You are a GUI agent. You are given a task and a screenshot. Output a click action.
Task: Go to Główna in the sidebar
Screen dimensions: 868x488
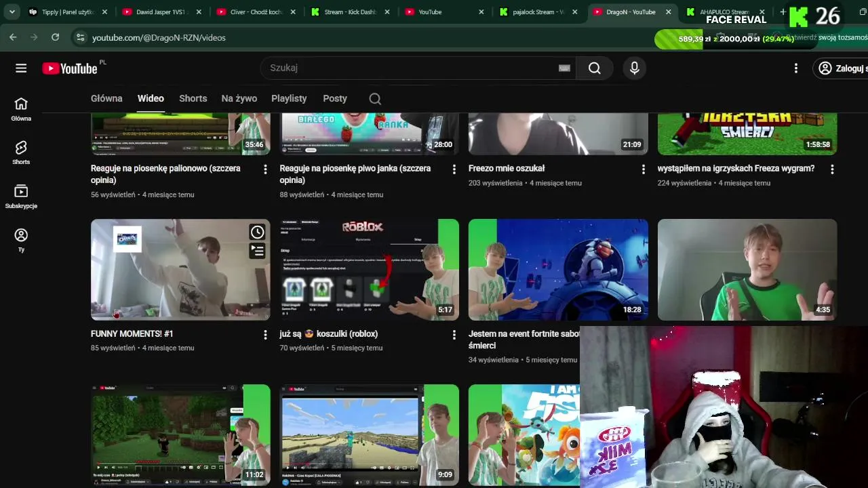point(21,109)
